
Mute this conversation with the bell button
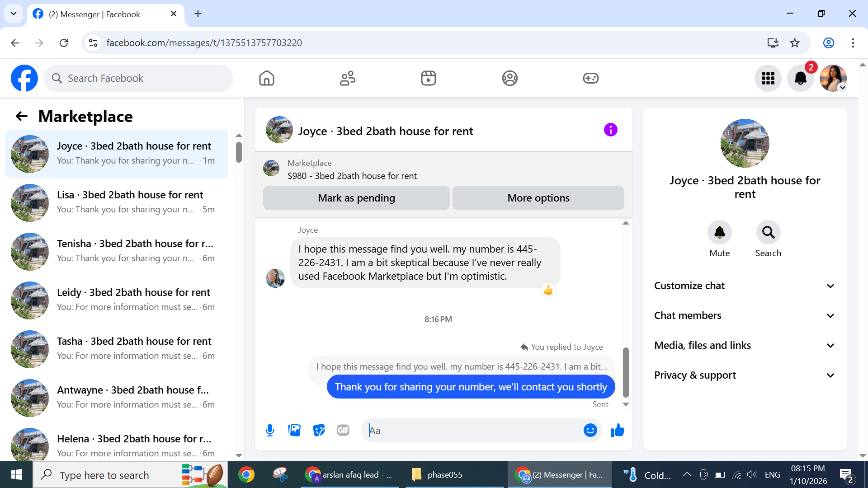[x=719, y=232]
